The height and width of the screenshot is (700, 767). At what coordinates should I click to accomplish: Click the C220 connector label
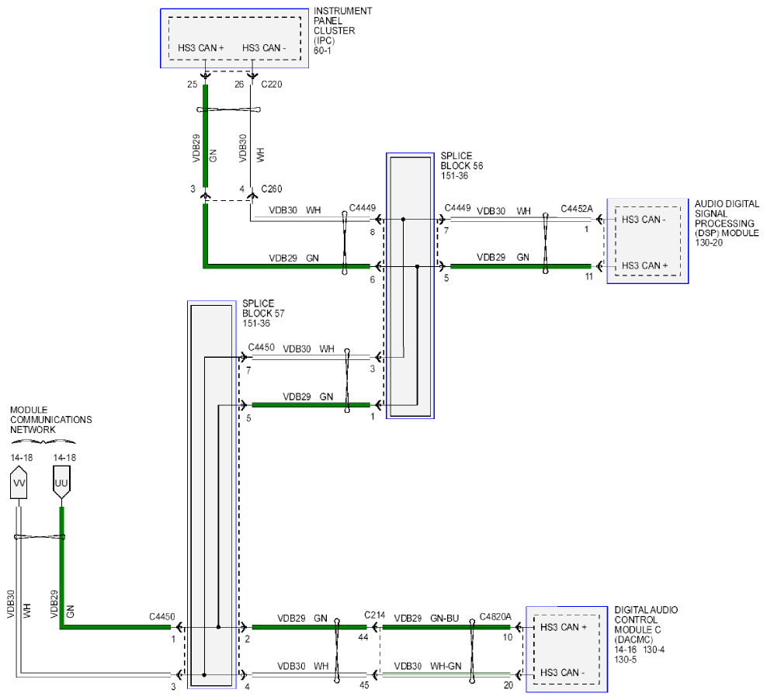pyautogui.click(x=272, y=85)
